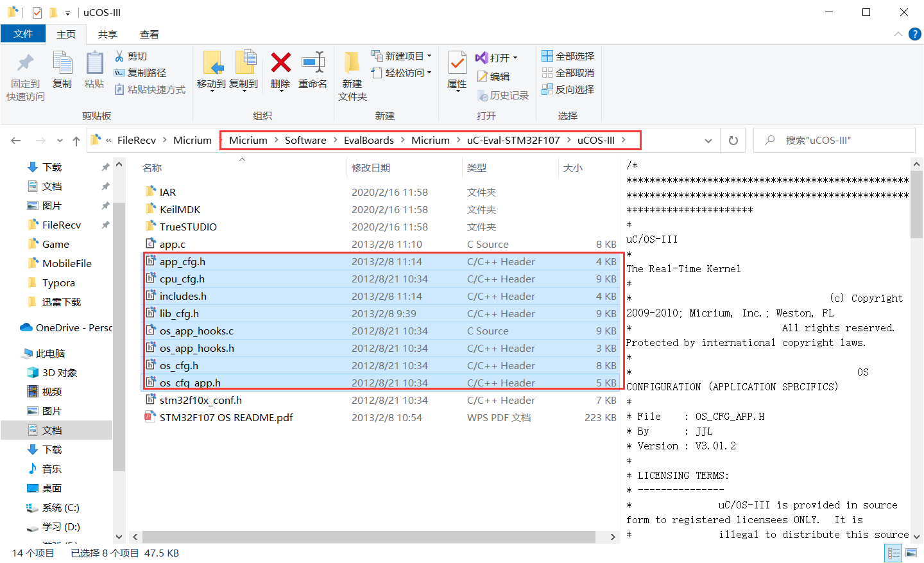
Task: Select Typora folder in quick access
Action: click(x=53, y=282)
